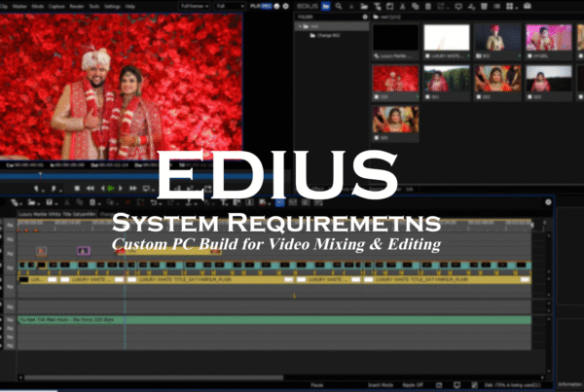Toggle Insert Mode in the status bar
This screenshot has width=584, height=392.
coord(381,385)
